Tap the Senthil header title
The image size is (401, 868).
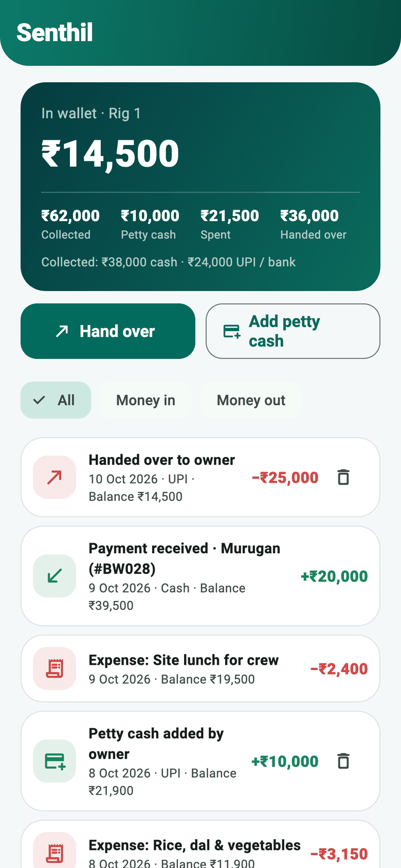click(54, 32)
